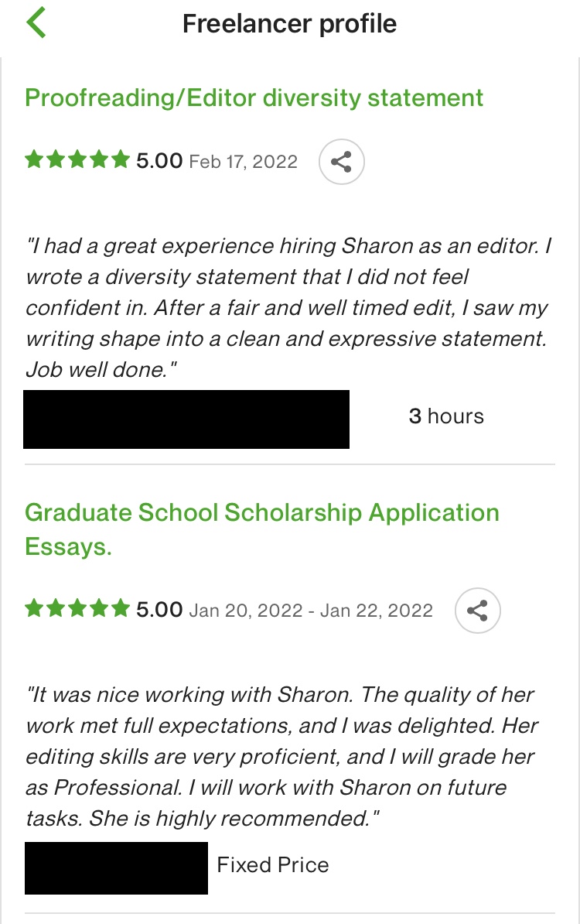Tap the "great experience hiring Sharon" review text
The image size is (580, 924).
pos(288,308)
